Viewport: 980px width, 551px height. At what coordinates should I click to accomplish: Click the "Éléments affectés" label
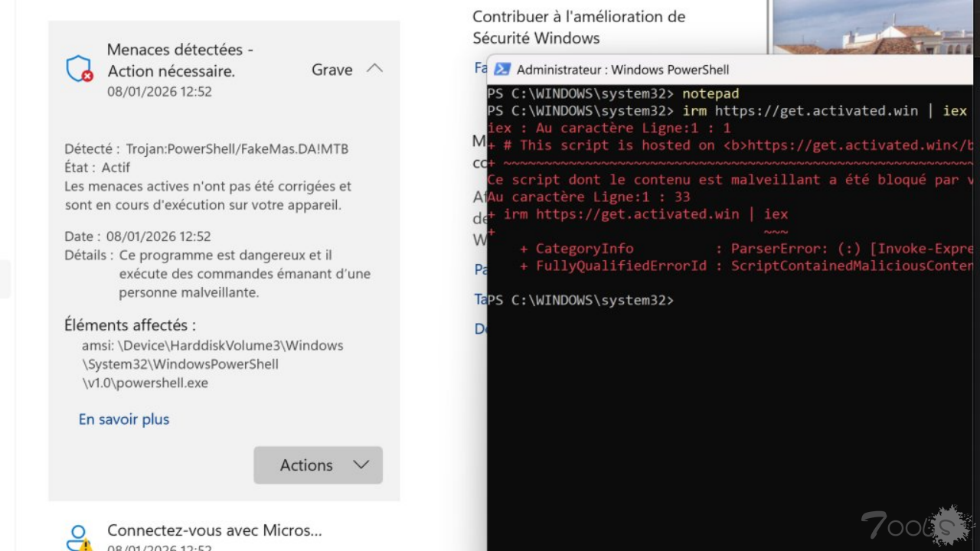tap(129, 325)
